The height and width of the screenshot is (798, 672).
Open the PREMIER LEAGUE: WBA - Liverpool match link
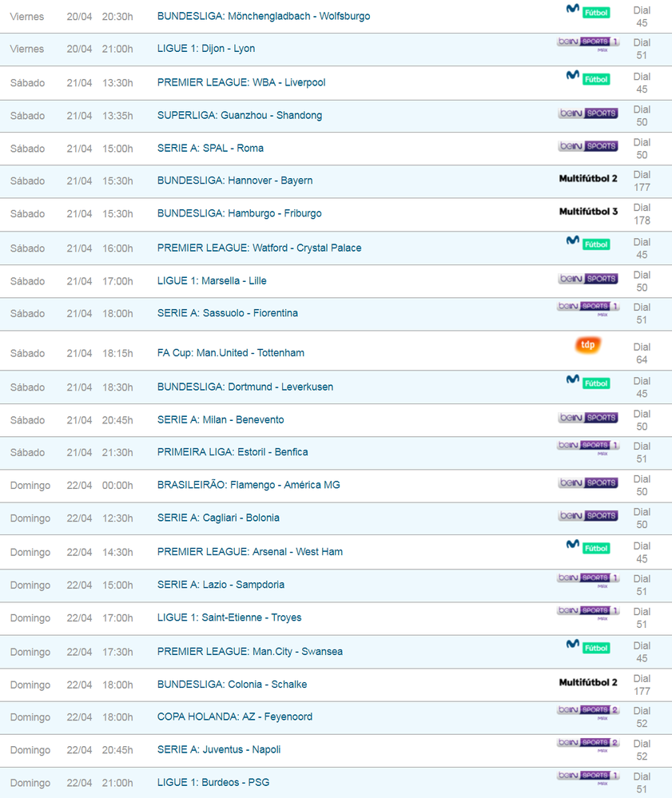242,81
